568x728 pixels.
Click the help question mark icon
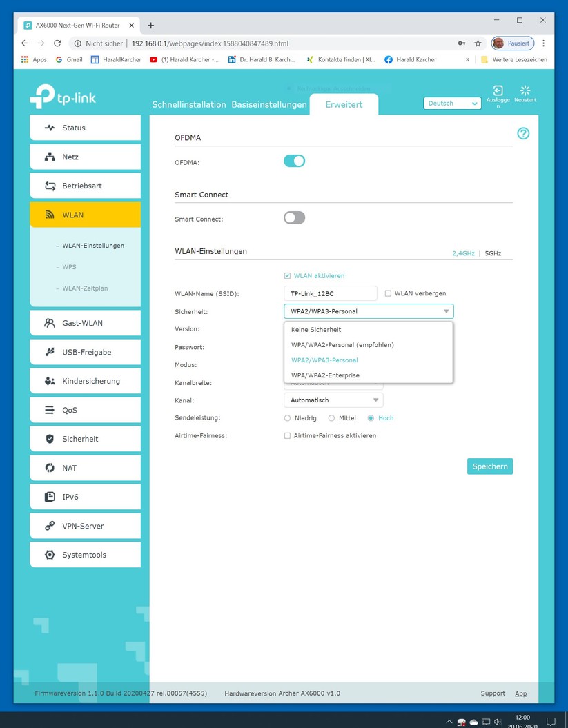pos(523,134)
